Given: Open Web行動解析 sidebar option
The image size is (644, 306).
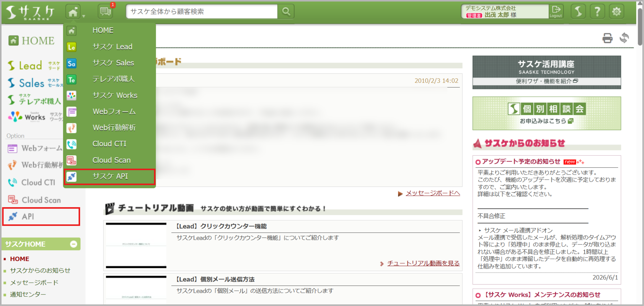Looking at the screenshot, I should tap(35, 165).
